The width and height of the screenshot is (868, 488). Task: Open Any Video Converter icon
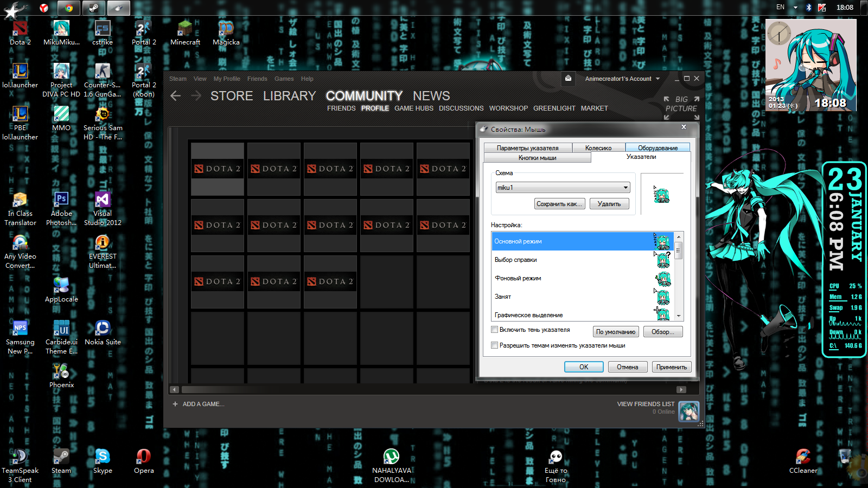[20, 251]
